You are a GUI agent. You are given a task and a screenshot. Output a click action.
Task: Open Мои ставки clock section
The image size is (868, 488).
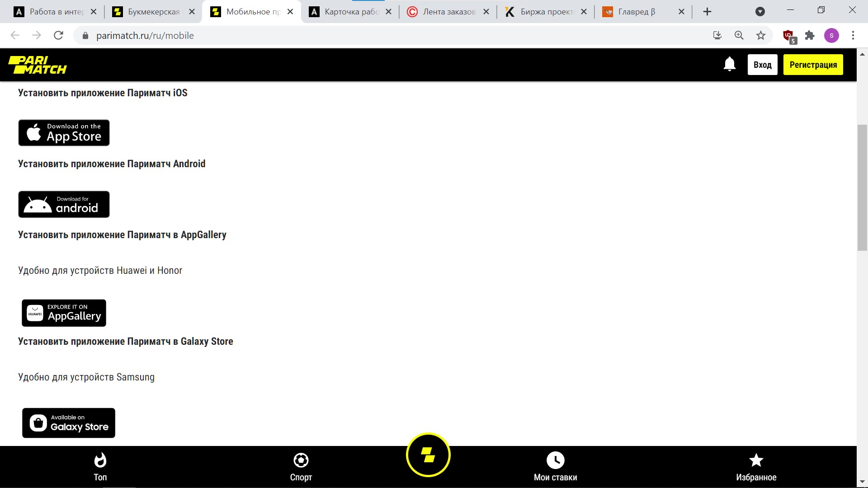[555, 467]
